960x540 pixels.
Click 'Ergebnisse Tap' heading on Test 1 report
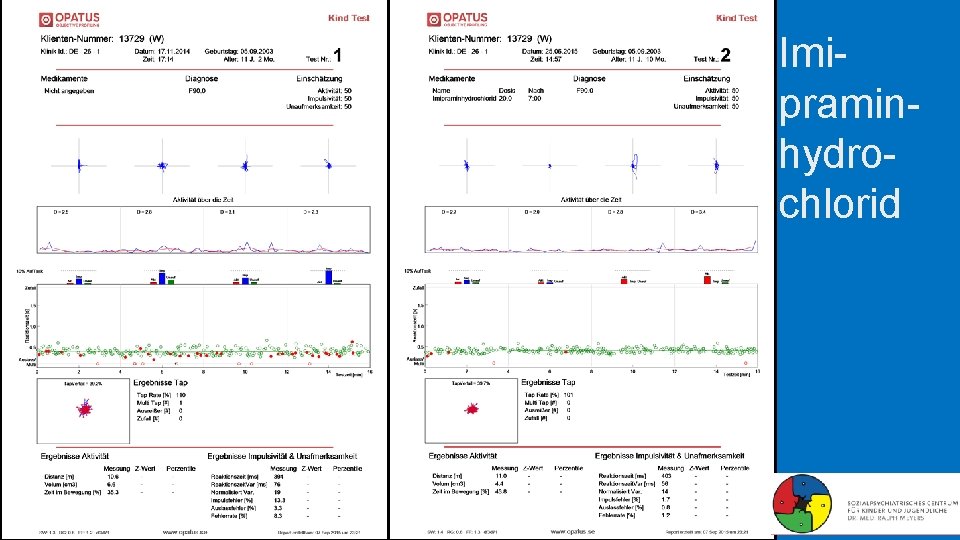pyautogui.click(x=160, y=383)
